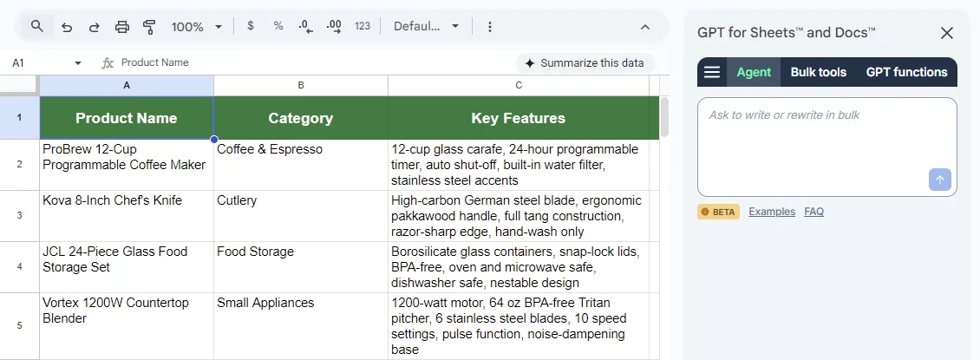The width and height of the screenshot is (980, 360).
Task: Switch to the Bulk tools tab
Action: [x=818, y=72]
